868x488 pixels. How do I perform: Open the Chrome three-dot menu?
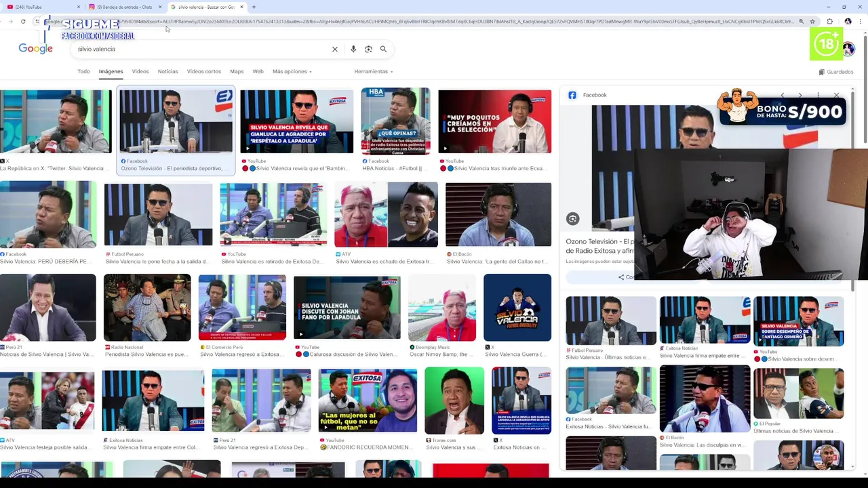(x=860, y=22)
